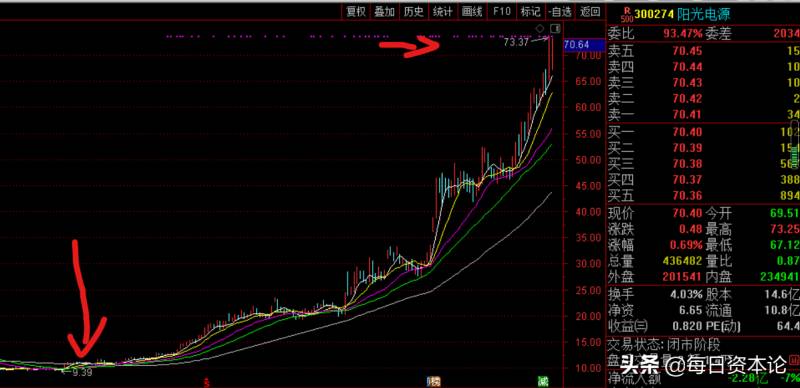Click the orange event marker on timeline
The height and width of the screenshot is (388, 800).
coord(433,382)
